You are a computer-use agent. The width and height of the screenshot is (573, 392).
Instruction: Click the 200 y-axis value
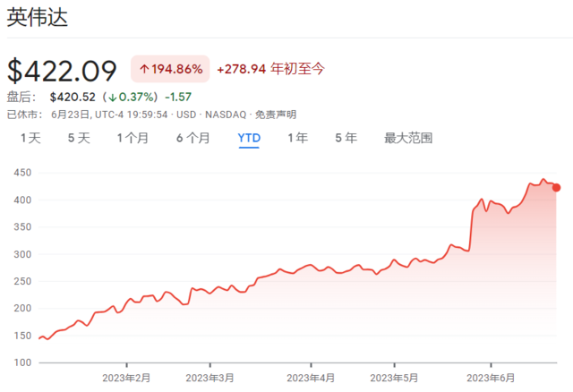click(22, 309)
